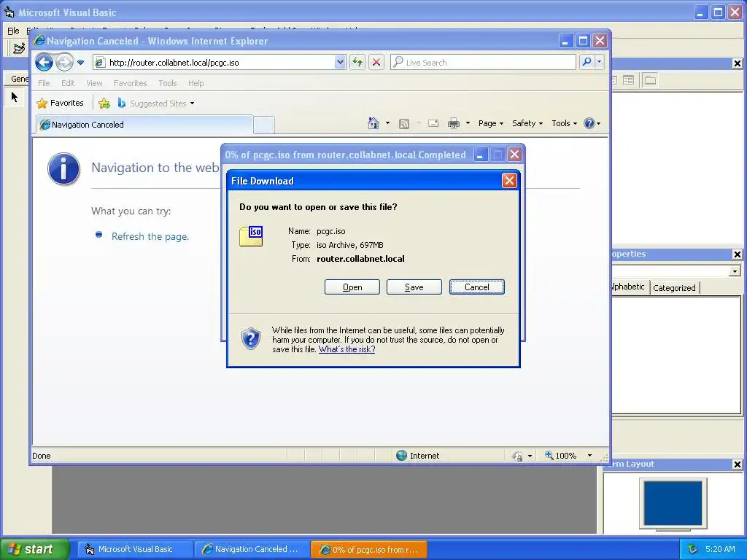Open the Favorites star button
The image size is (747, 560).
tap(60, 103)
